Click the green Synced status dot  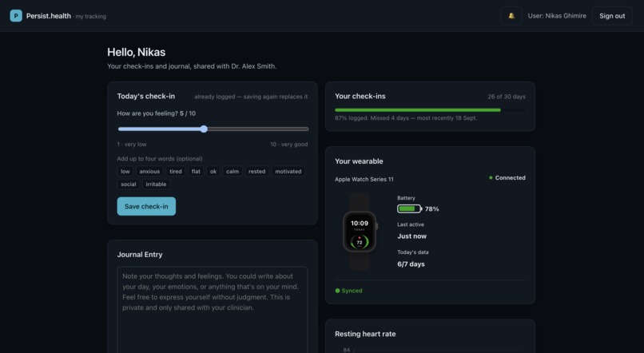click(x=338, y=291)
